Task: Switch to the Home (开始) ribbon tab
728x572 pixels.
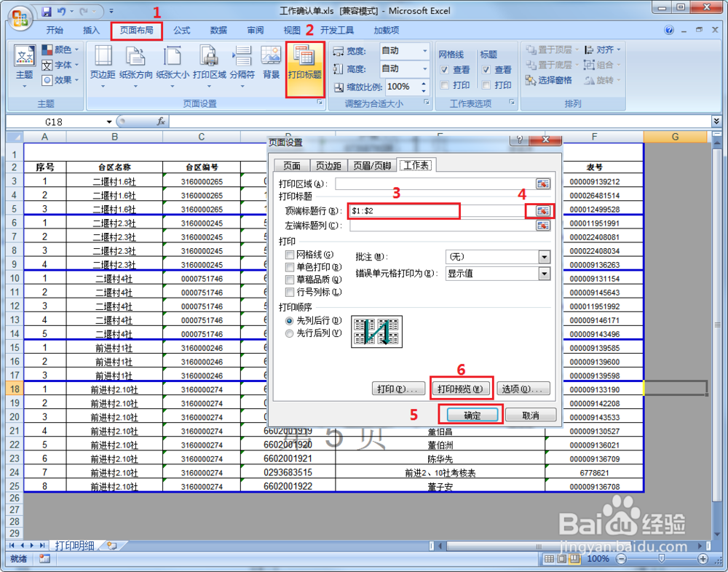Action: tap(55, 30)
